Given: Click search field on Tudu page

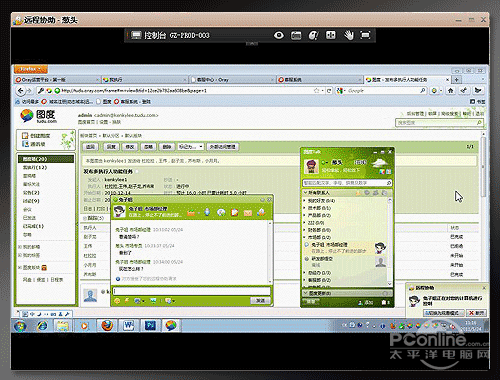Looking at the screenshot, I should 439,123.
